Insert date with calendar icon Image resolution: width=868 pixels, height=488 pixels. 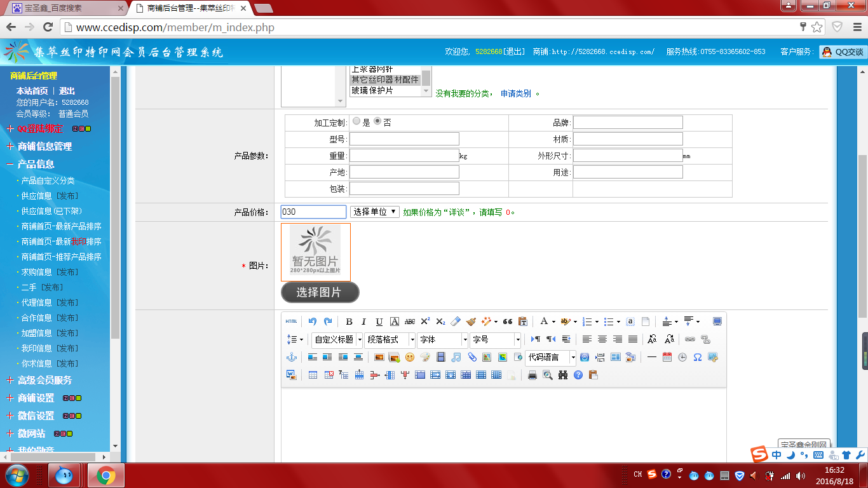pyautogui.click(x=667, y=357)
